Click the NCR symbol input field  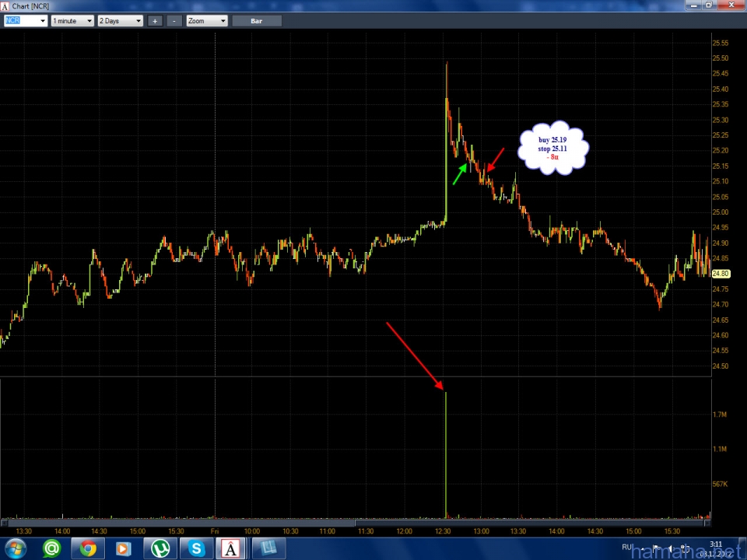pos(21,20)
